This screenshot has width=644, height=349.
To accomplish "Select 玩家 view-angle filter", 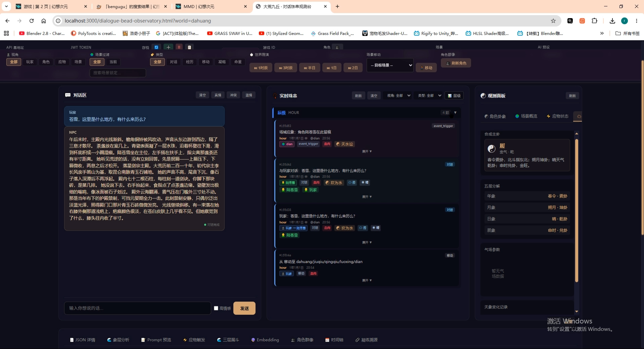I will [30, 62].
